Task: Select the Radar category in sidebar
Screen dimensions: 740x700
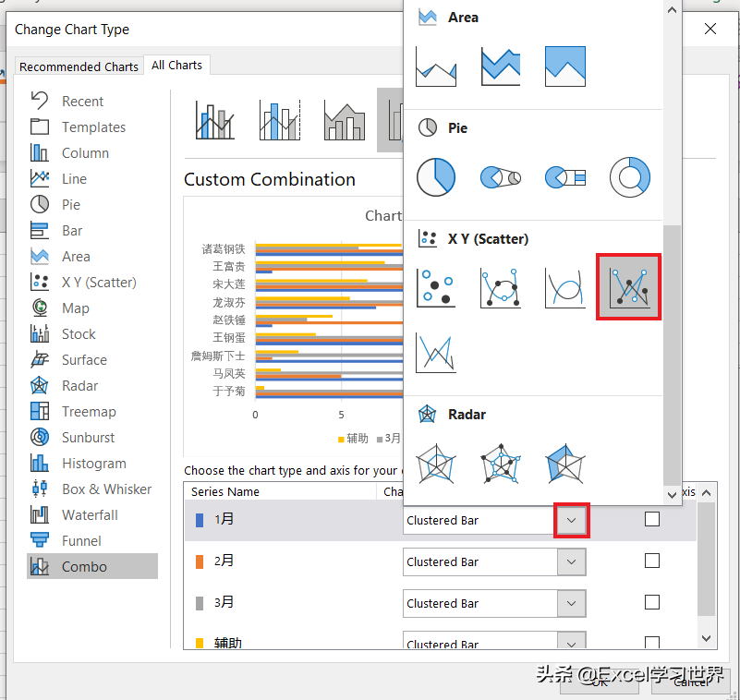Action: [80, 386]
